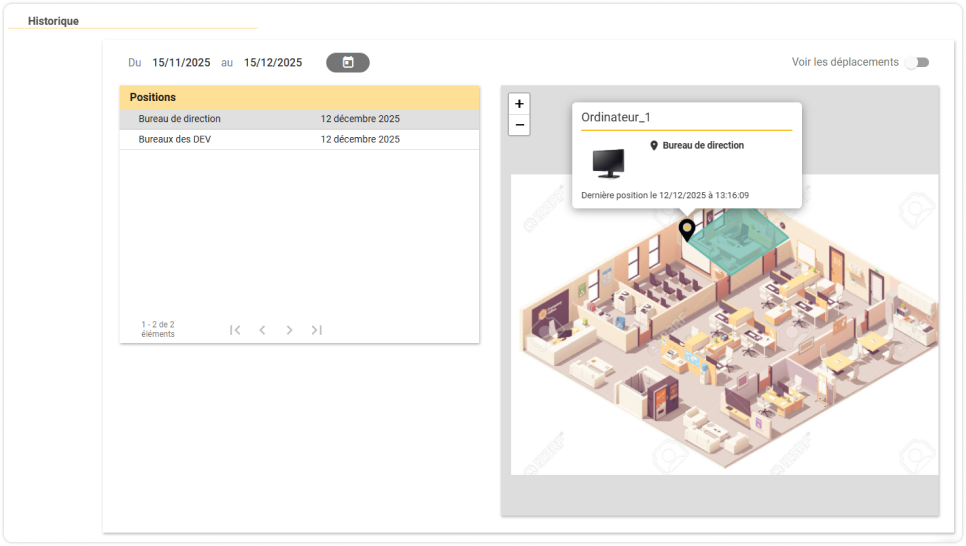Viewport: 966px width, 546px height.
Task: Go to previous page of positions
Action: click(262, 330)
